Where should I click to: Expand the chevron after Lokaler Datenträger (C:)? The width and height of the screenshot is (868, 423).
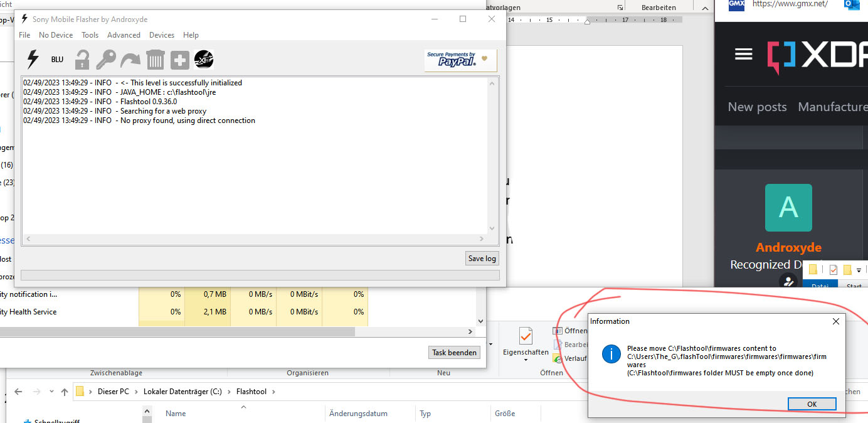pos(229,392)
